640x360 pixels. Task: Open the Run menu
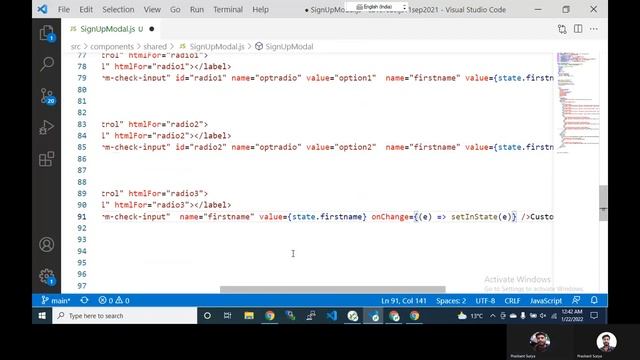(x=197, y=9)
